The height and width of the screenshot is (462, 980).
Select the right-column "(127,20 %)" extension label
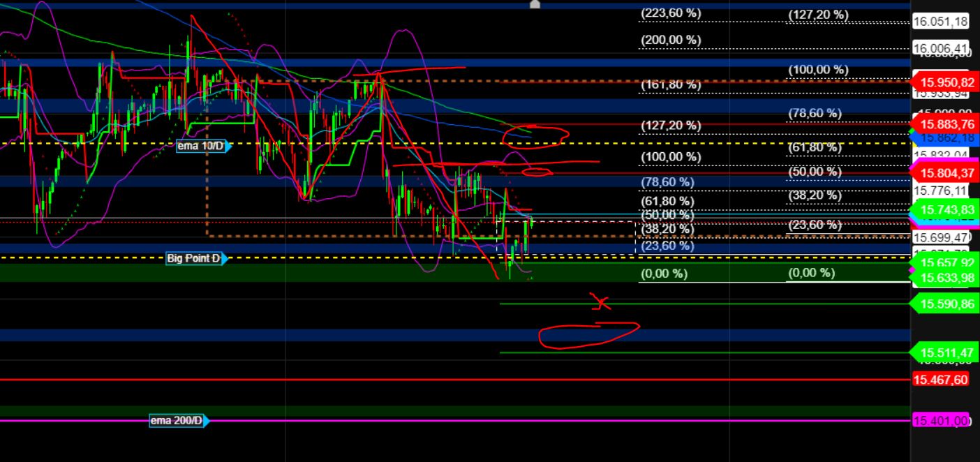(x=817, y=13)
